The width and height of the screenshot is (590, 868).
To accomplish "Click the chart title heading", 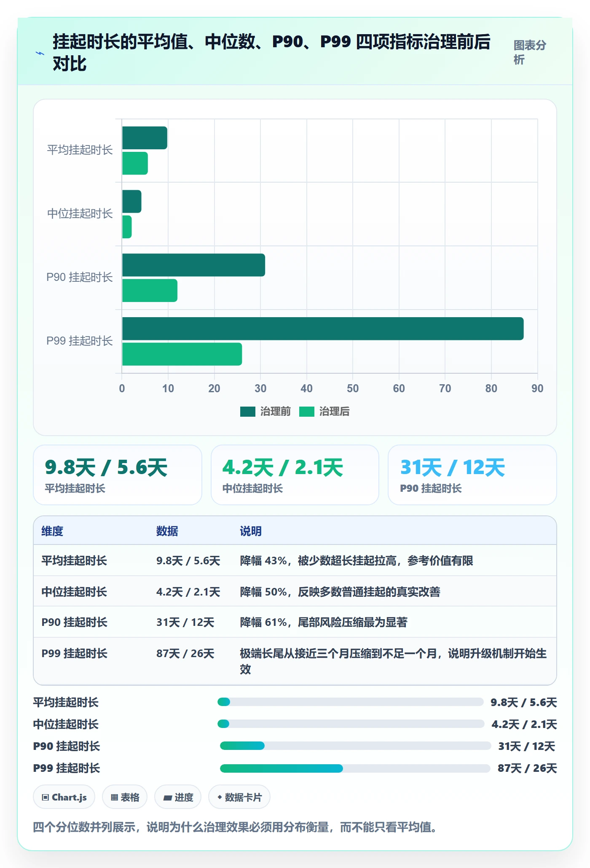I will coord(271,53).
